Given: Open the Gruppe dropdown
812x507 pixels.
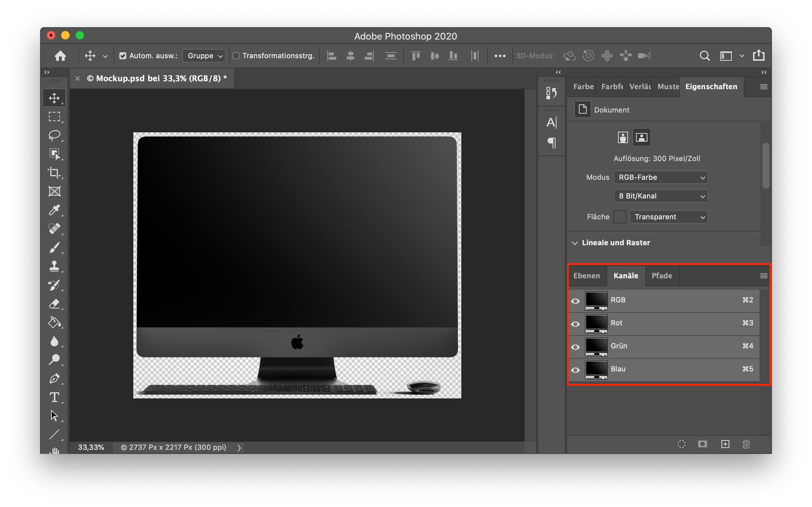Looking at the screenshot, I should point(203,56).
